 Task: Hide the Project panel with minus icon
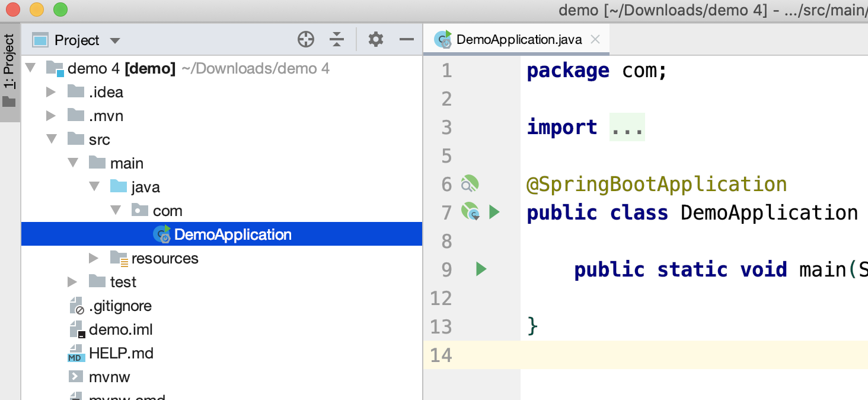coord(407,40)
